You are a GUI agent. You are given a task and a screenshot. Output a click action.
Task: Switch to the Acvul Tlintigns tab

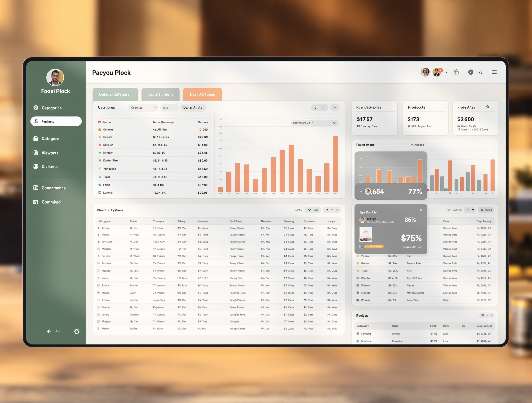(160, 94)
